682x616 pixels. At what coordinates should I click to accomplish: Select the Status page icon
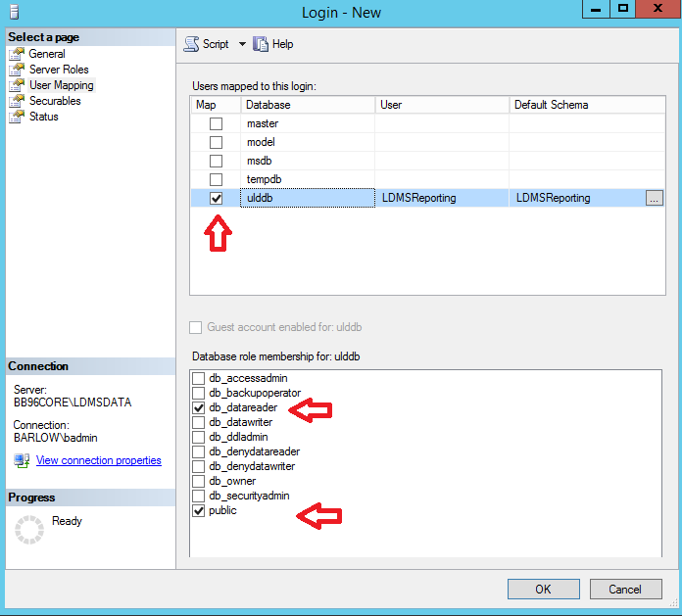pos(16,117)
